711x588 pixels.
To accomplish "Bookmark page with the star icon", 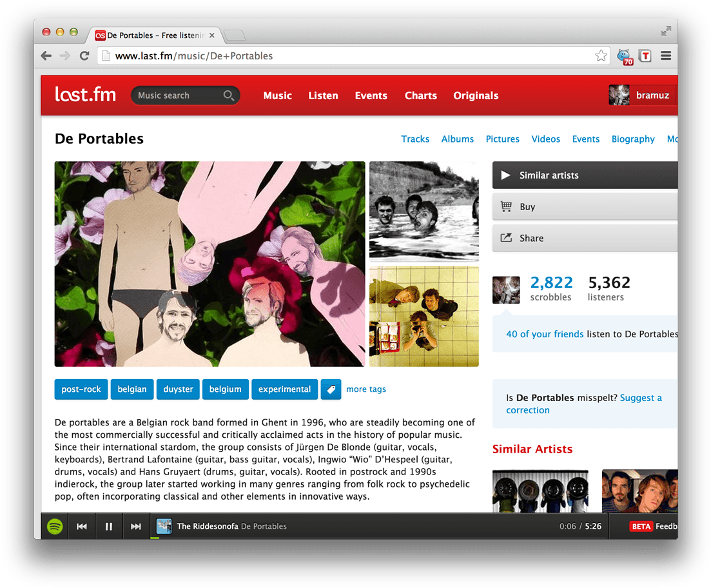I will [601, 56].
